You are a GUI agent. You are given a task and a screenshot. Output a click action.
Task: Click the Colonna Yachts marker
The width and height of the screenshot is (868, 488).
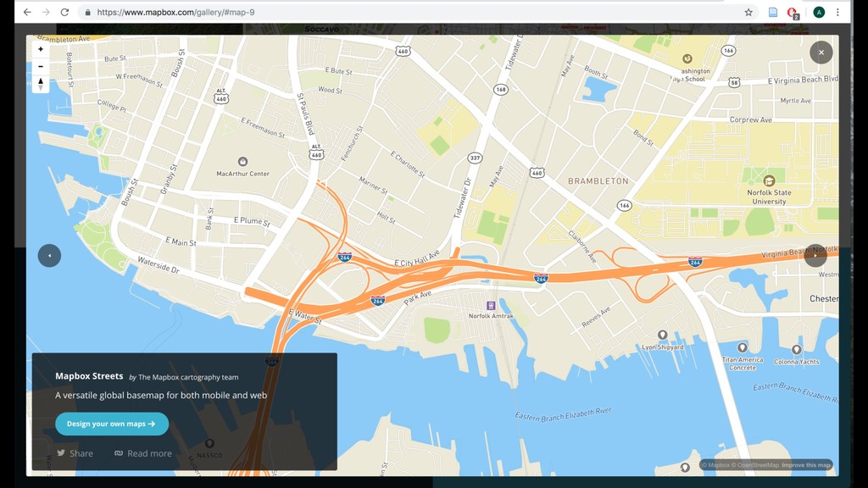point(796,350)
